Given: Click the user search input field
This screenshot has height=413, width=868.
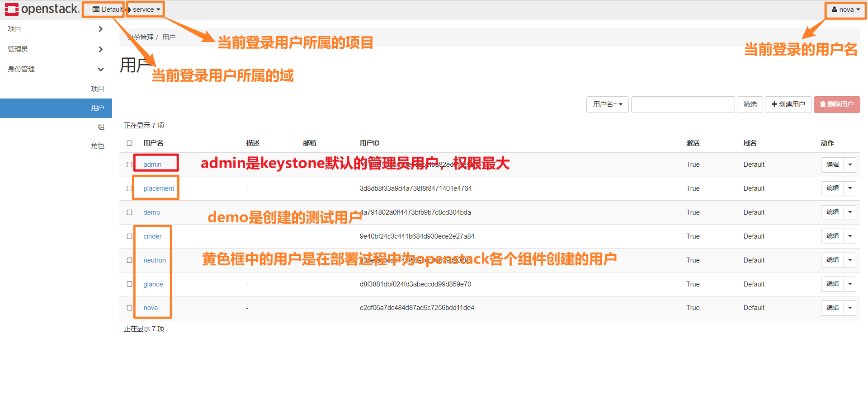Looking at the screenshot, I should pyautogui.click(x=683, y=104).
